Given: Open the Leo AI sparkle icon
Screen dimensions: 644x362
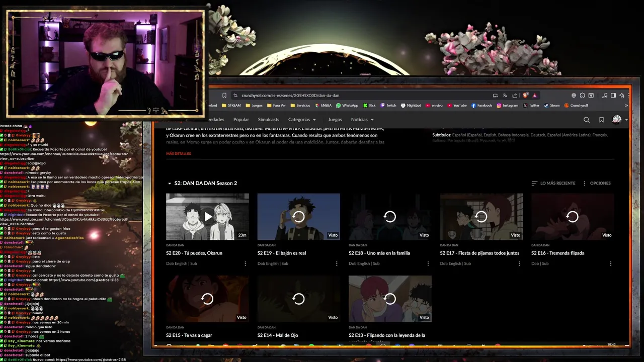Looking at the screenshot, I should 622,96.
